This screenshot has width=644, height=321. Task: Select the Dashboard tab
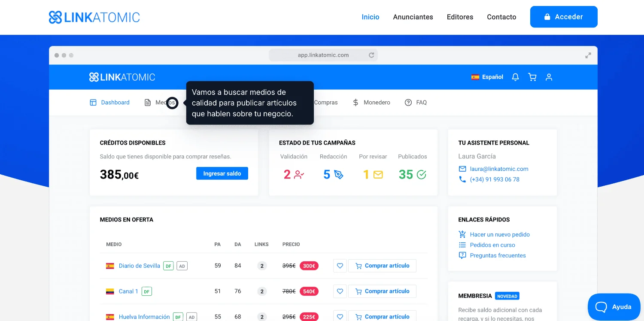(109, 103)
